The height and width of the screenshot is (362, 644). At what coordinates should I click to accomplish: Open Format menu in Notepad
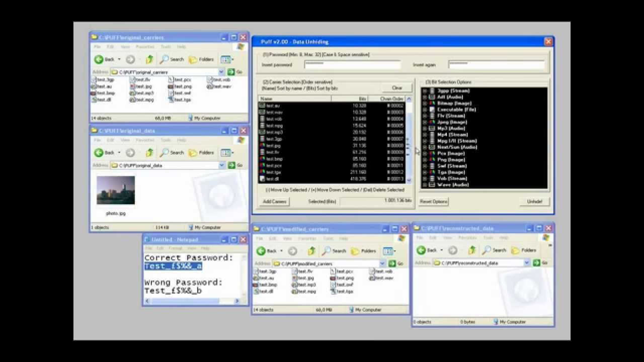pyautogui.click(x=176, y=248)
